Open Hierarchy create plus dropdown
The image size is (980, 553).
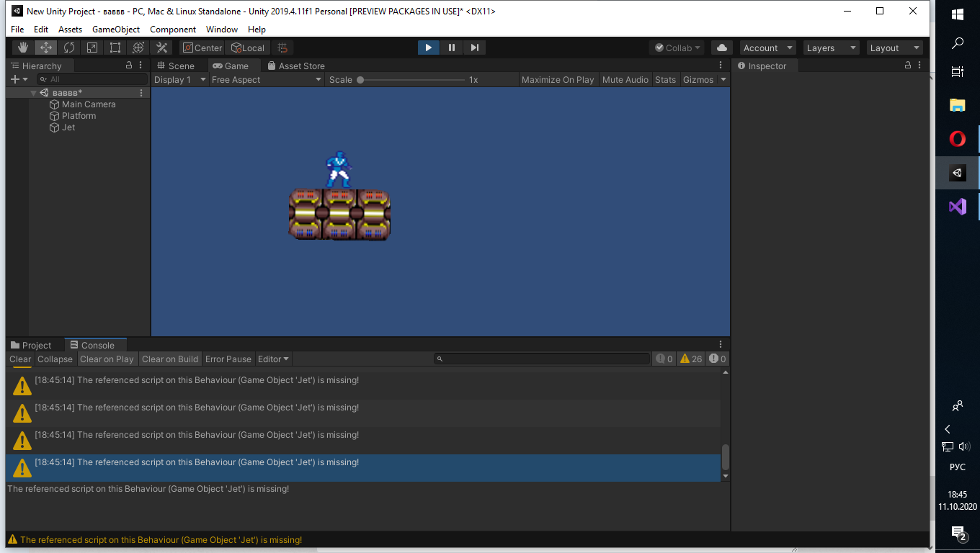[19, 79]
